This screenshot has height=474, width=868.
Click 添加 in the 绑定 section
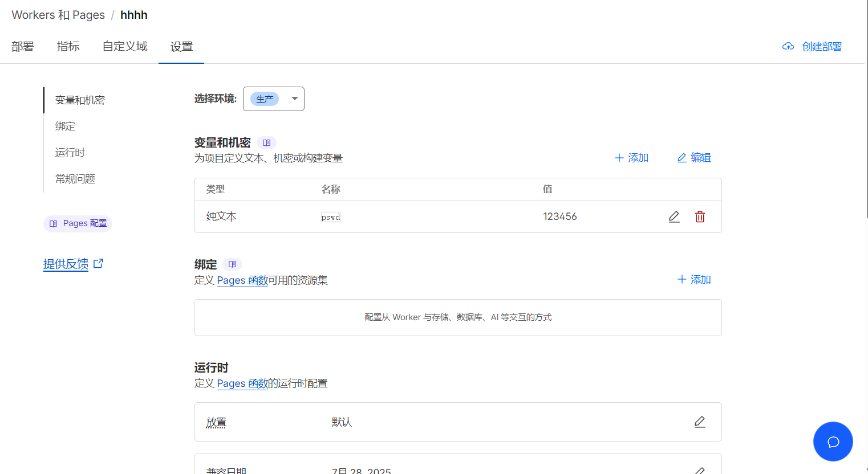pos(694,280)
